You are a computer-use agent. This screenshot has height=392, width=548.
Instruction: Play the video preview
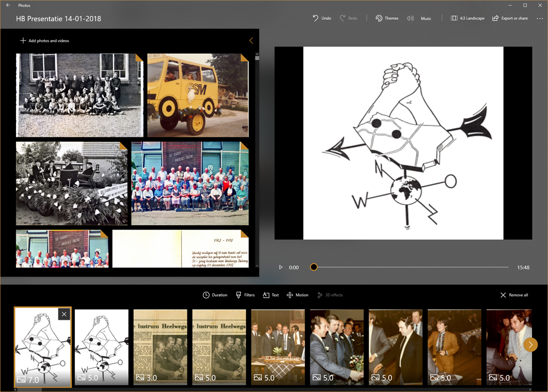280,267
